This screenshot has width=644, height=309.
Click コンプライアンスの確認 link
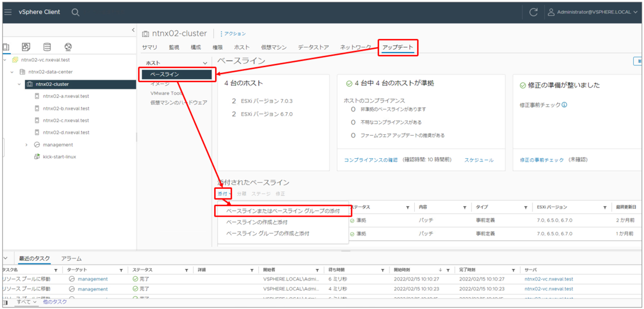371,160
